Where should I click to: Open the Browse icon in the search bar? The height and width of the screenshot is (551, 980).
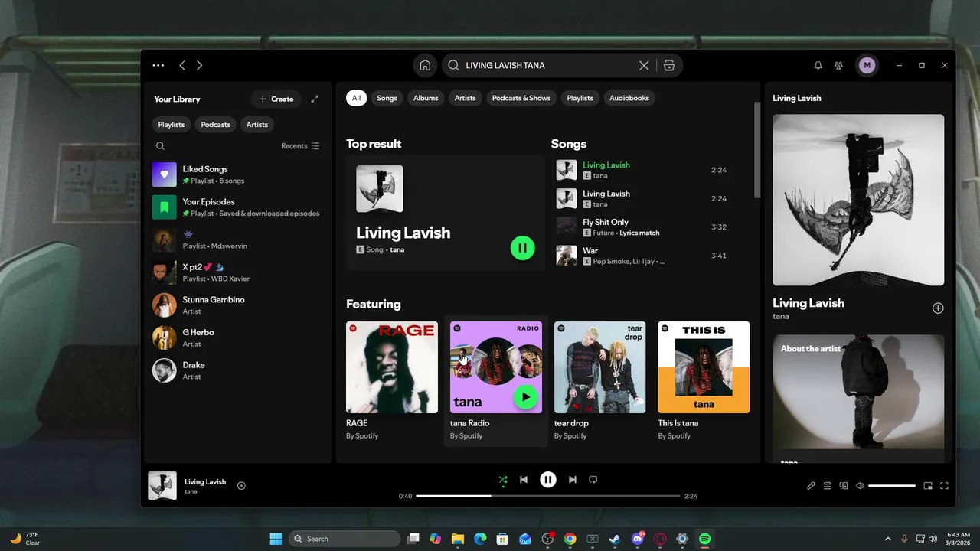[x=669, y=66]
